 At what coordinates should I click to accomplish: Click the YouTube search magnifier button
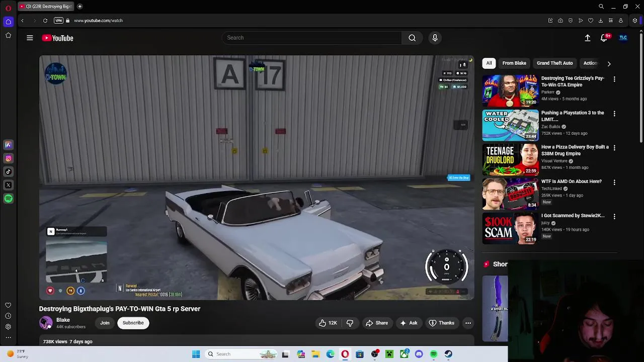click(412, 38)
